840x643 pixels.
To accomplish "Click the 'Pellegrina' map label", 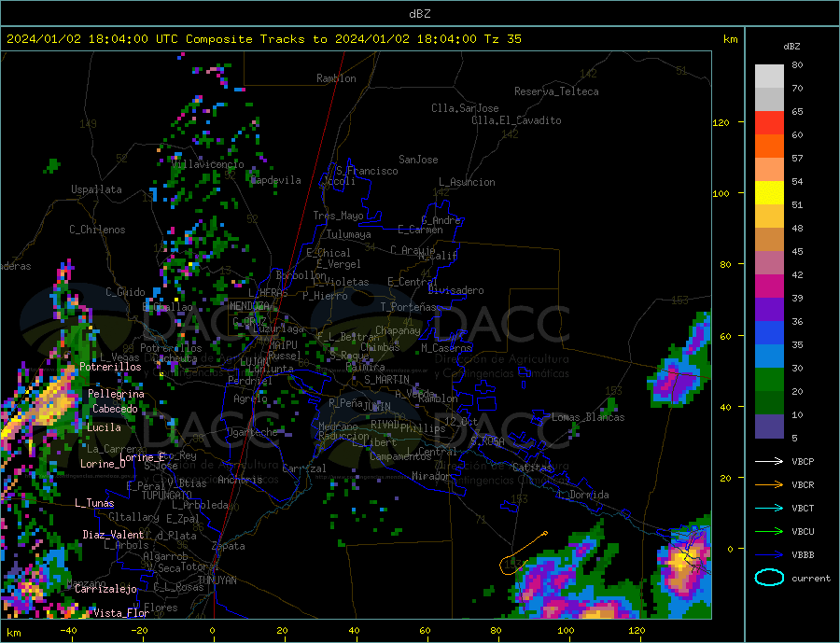I will coord(117,395).
